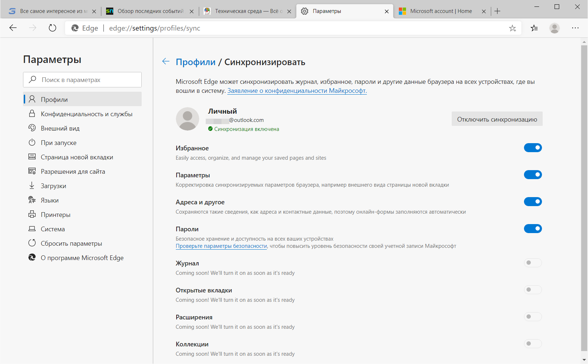Click the vertical scrollbar thumb
Screen dimensions: 588x364
click(584, 198)
